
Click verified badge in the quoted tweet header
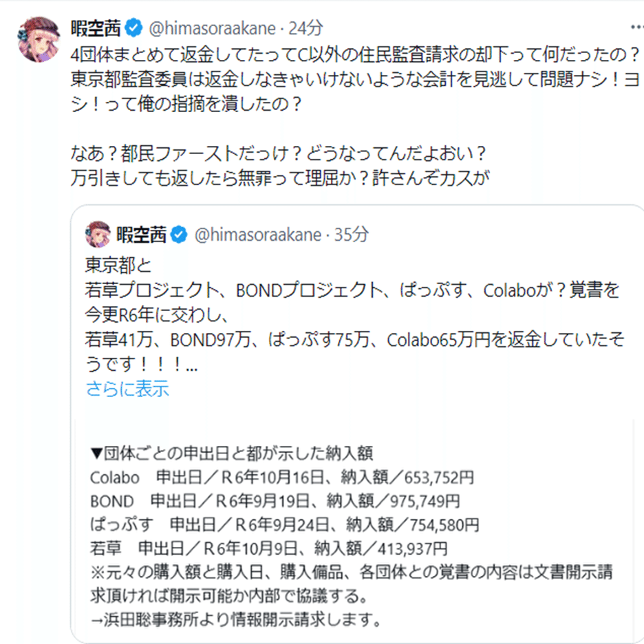coord(180,235)
